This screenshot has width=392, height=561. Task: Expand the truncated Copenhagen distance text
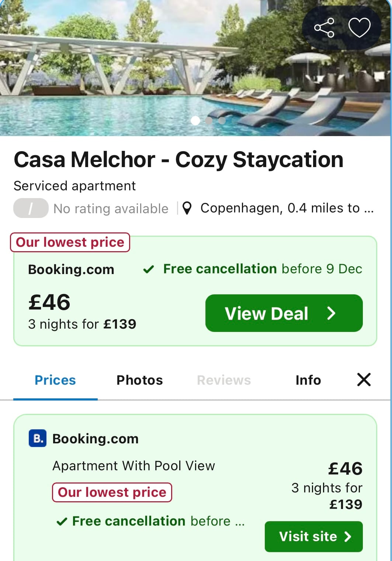click(x=368, y=208)
